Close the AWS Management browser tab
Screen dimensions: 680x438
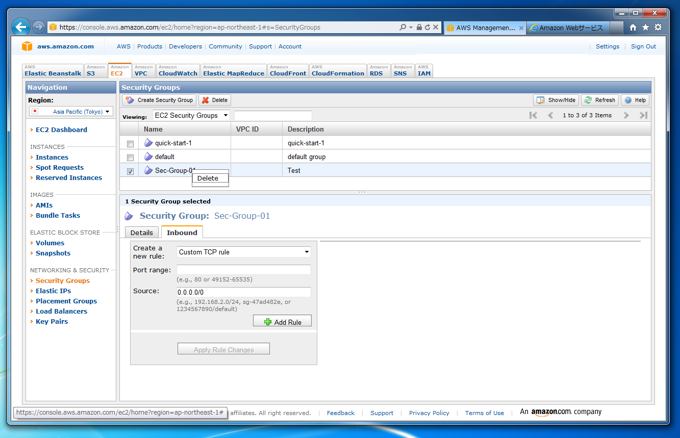click(521, 28)
